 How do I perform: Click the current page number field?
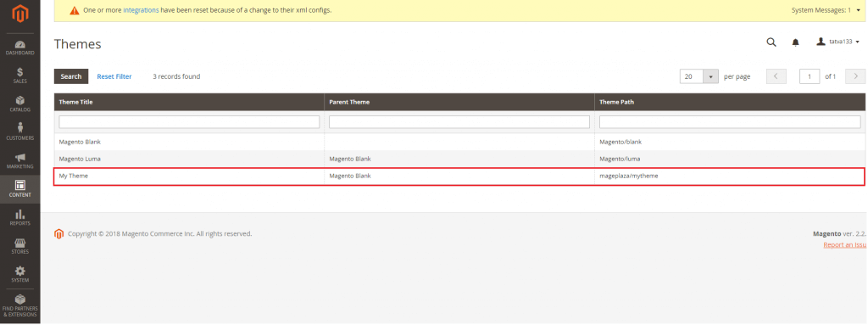tap(810, 76)
